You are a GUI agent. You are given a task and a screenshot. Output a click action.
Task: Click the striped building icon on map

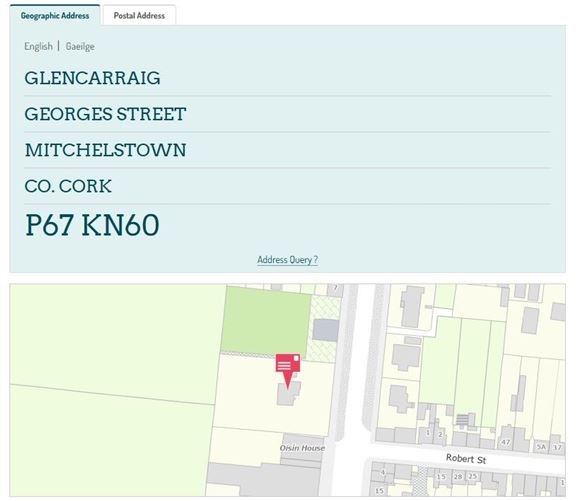coord(463,420)
